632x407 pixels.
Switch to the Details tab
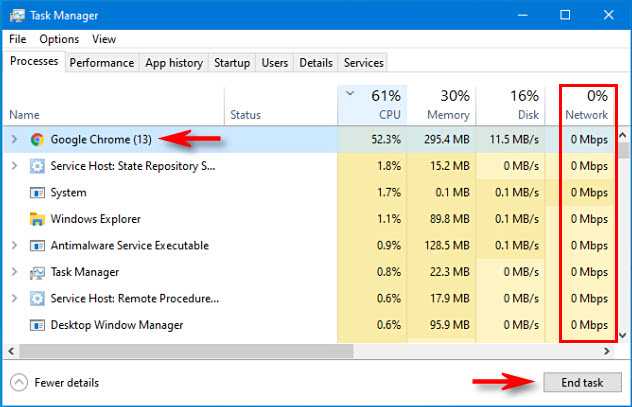pos(316,63)
